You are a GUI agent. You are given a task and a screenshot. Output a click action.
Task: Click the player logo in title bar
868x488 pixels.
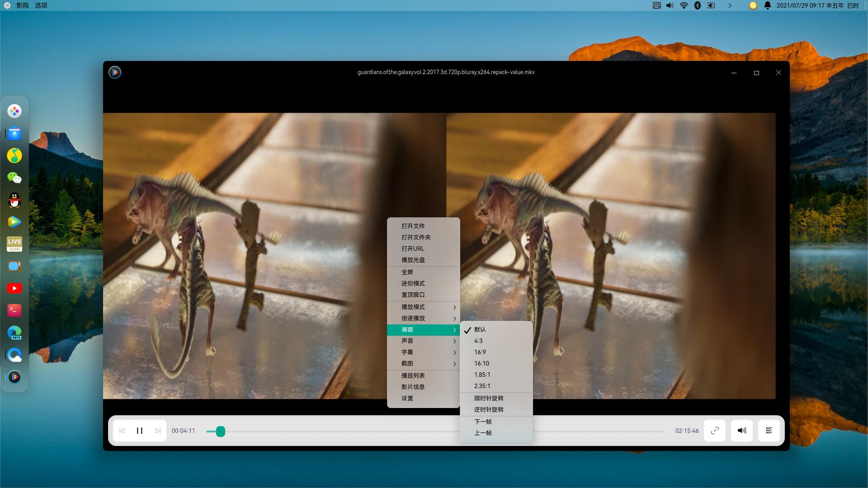click(x=115, y=72)
